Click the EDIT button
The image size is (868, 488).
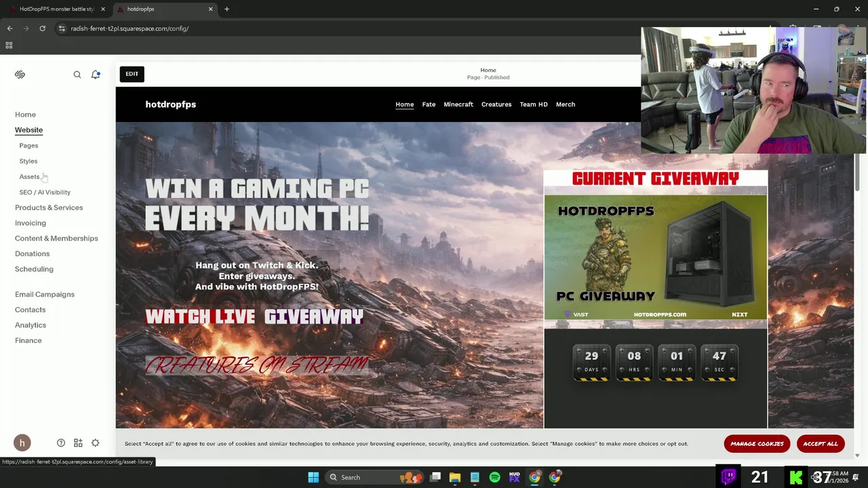132,74
